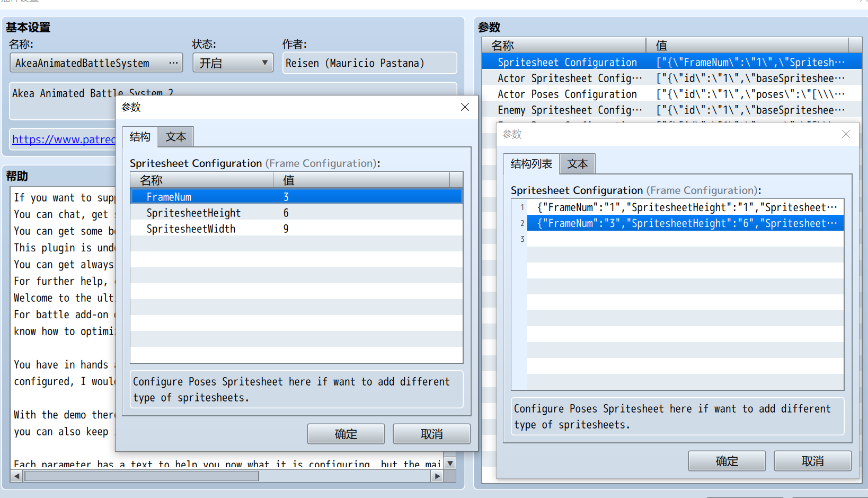Close the left 参数 dialog
This screenshot has height=498, width=868.
pyautogui.click(x=465, y=107)
